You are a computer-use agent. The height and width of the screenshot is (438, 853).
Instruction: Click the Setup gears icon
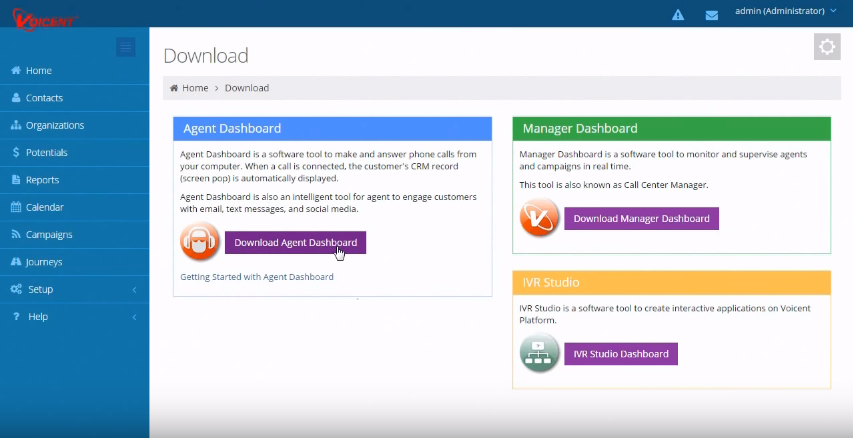[16, 289]
